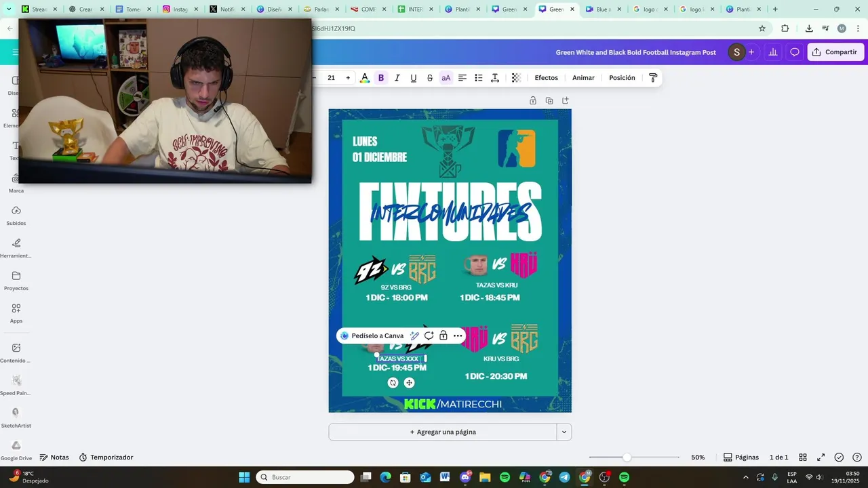Increase font size with plus
Viewport: 868px width, 488px height.
pyautogui.click(x=348, y=78)
